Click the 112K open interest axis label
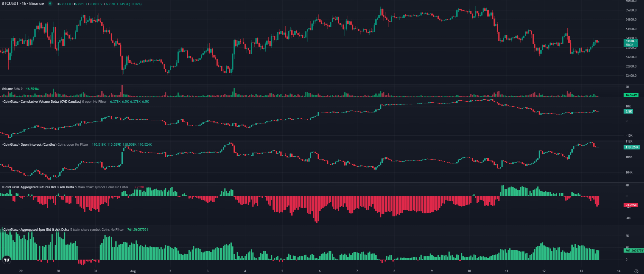The width and height of the screenshot is (644, 274). [x=629, y=141]
